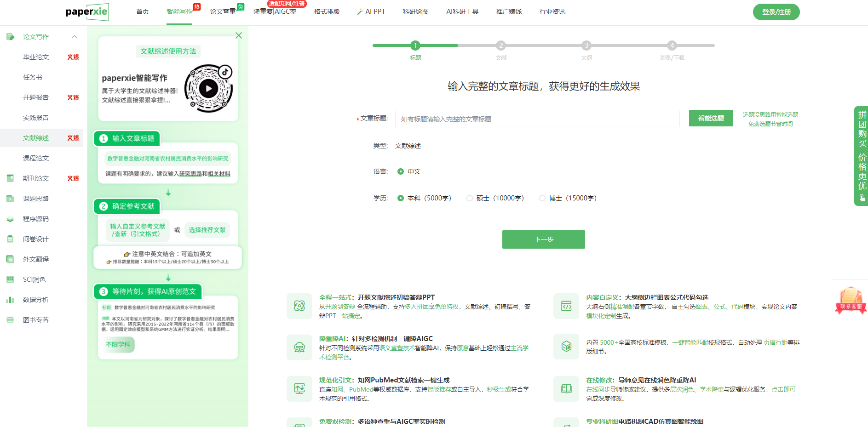Open the 智能写作 navigation tab

click(x=179, y=11)
